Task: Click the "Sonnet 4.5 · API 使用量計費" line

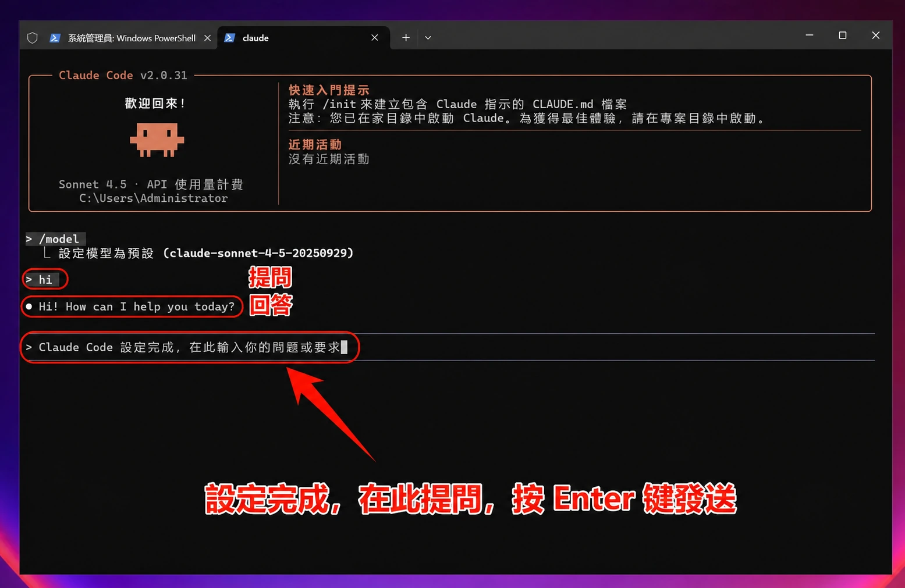Action: point(151,184)
